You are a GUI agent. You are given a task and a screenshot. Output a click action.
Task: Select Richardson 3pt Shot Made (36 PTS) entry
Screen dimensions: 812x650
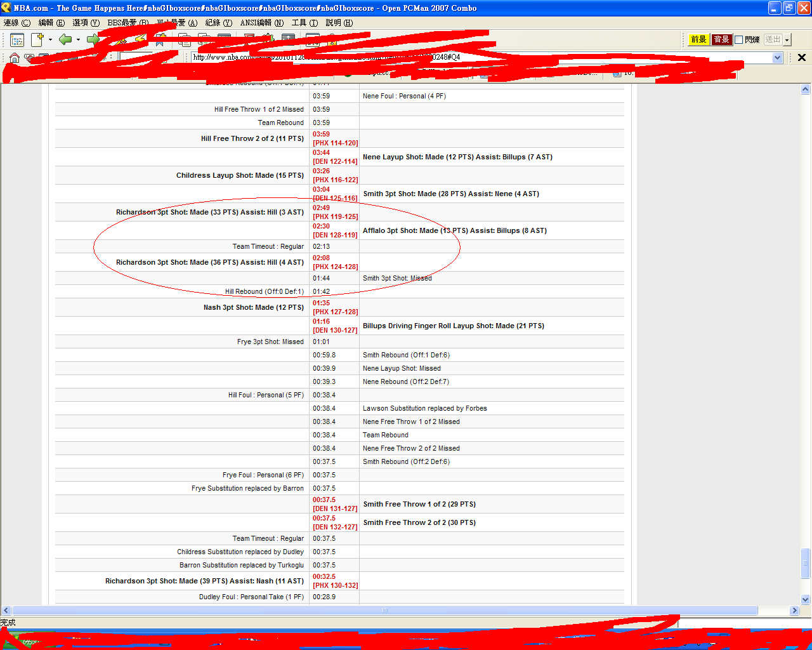tap(210, 262)
